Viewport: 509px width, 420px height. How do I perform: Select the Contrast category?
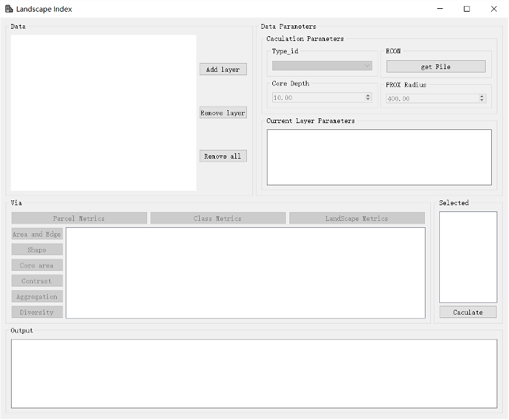[37, 281]
